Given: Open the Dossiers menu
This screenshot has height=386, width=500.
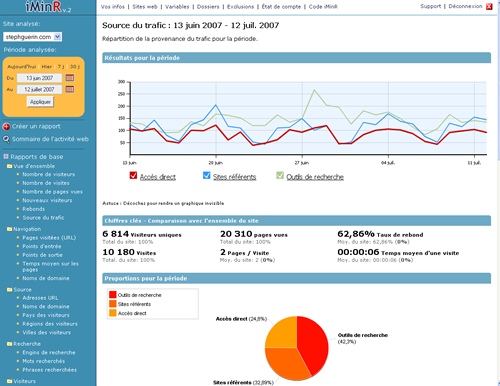Looking at the screenshot, I should [x=208, y=7].
